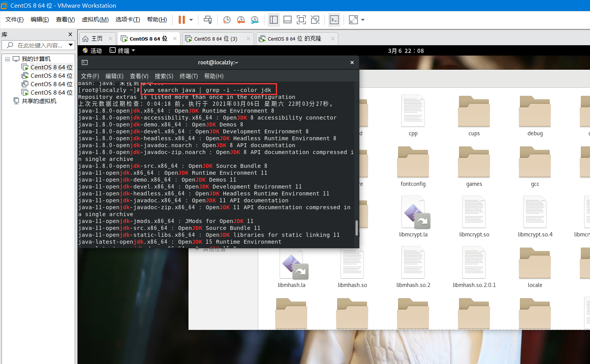The width and height of the screenshot is (590, 364).
Task: Click the Unity mode toolbar icon
Action: 315,20
